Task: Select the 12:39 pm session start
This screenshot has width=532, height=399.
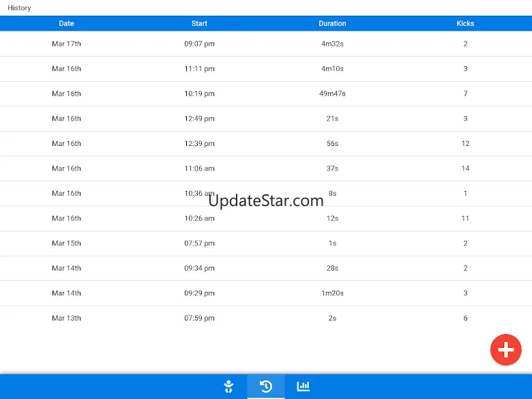Action: (x=199, y=143)
